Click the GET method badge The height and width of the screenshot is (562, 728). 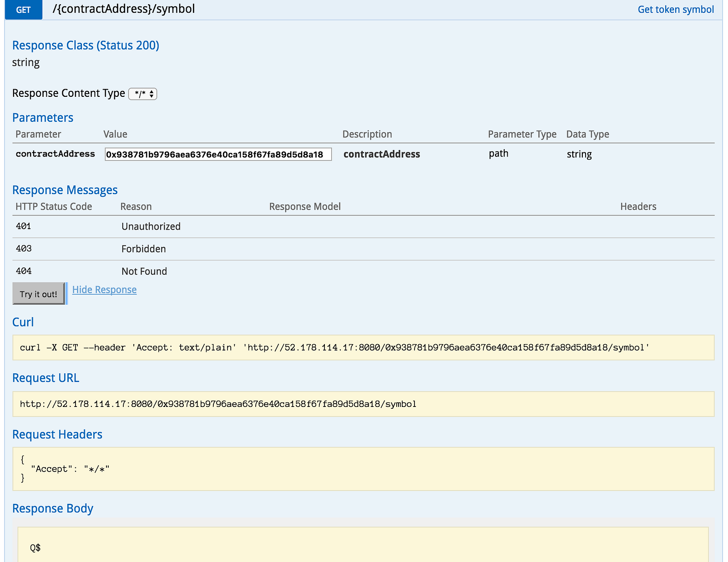(x=23, y=10)
